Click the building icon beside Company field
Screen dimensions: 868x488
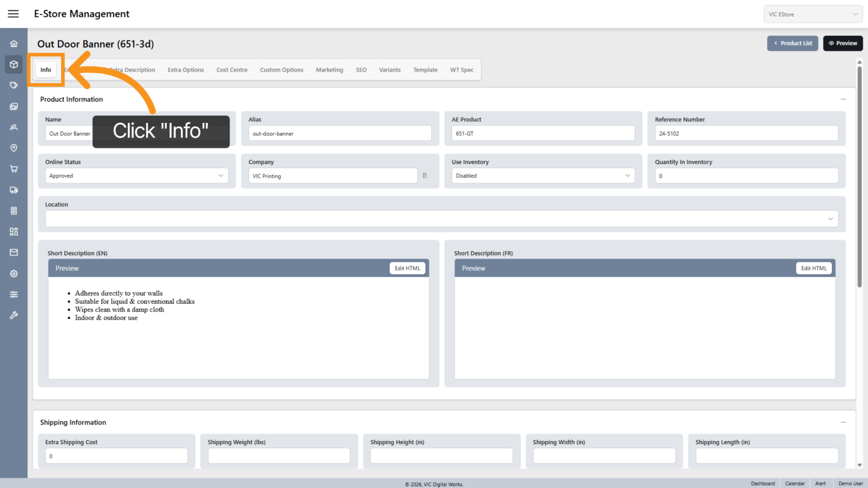(425, 176)
